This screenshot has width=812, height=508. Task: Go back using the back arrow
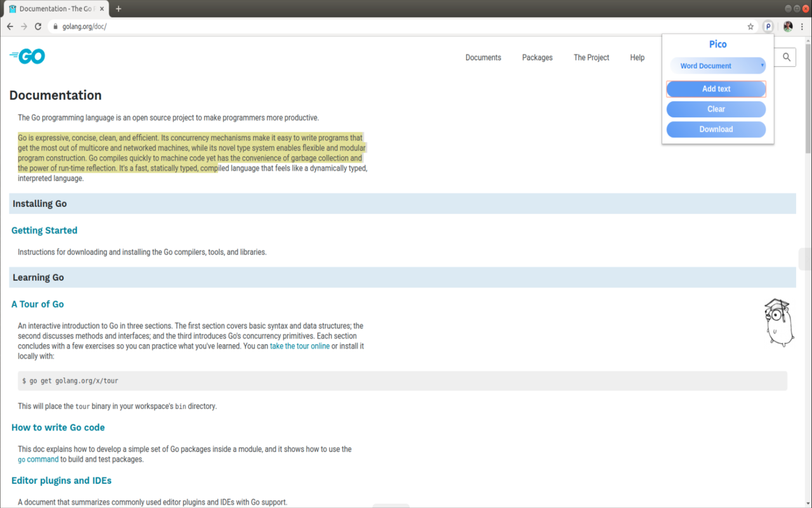pos(10,27)
